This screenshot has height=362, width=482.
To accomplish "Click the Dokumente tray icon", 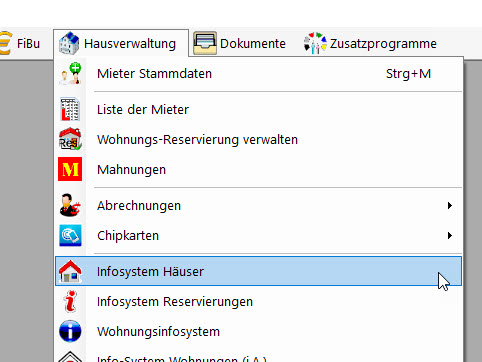I will (x=205, y=43).
